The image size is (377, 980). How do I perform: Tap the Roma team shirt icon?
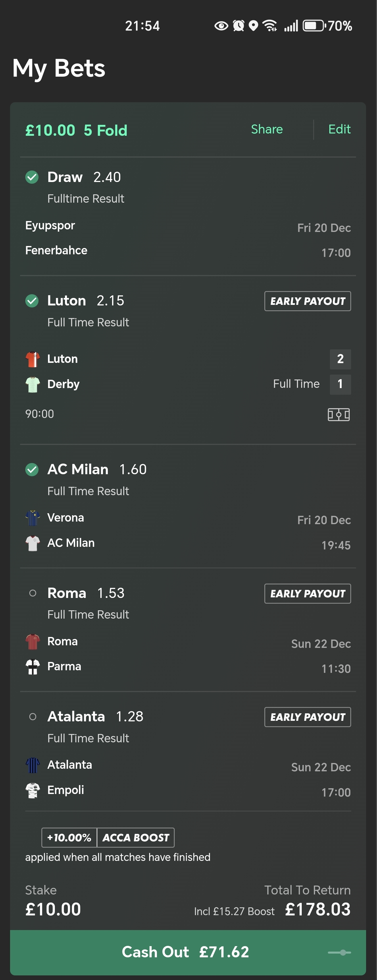33,641
